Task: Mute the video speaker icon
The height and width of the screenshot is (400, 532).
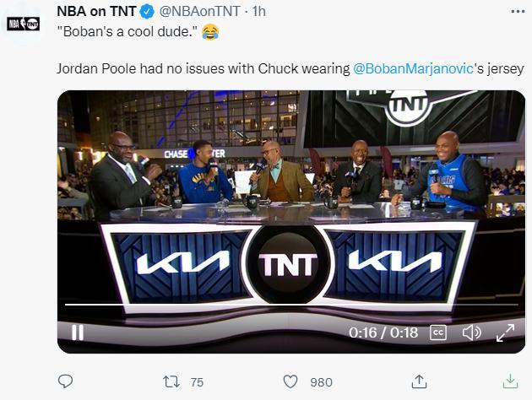Action: 471,332
